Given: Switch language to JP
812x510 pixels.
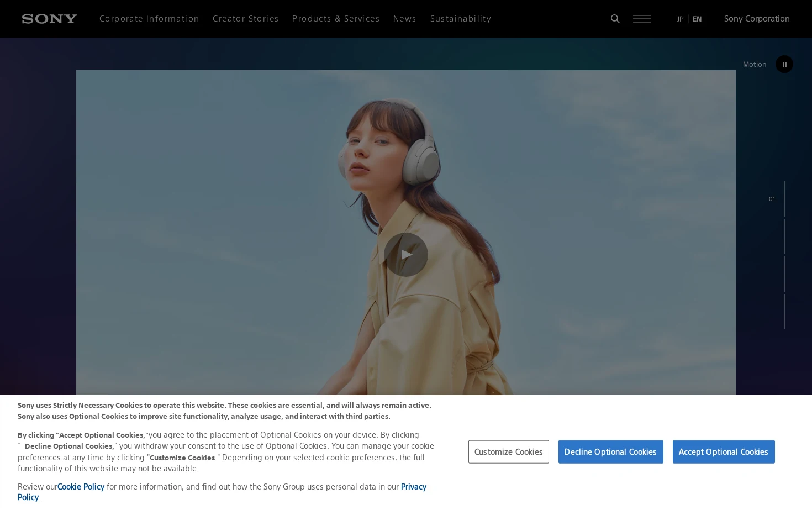Looking at the screenshot, I should pyautogui.click(x=680, y=19).
